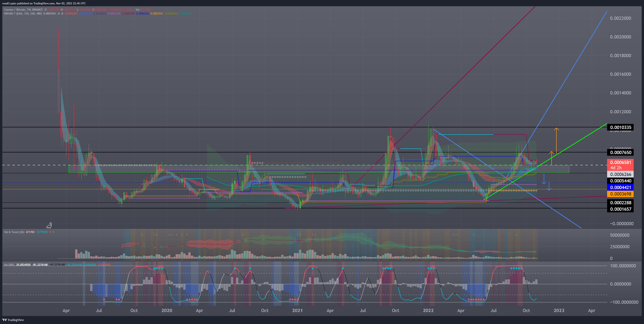Click the −100.0000000 oscillator axis label

[x=624, y=302]
